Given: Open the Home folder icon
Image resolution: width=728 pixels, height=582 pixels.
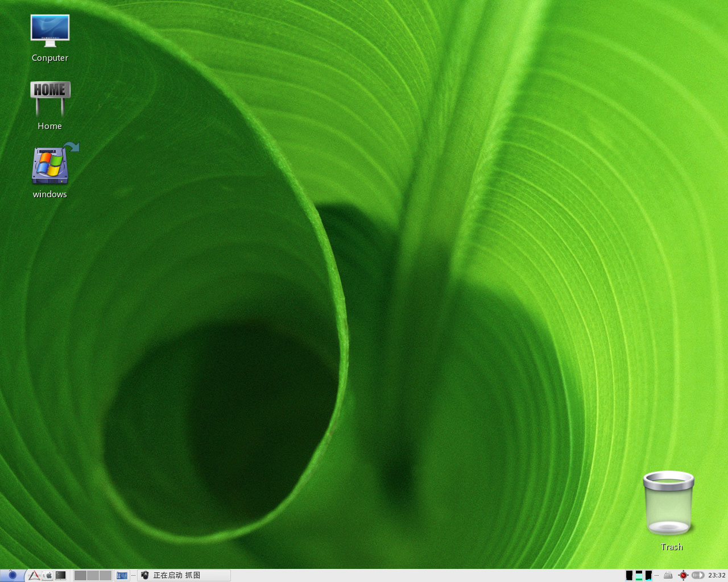Looking at the screenshot, I should click(x=50, y=98).
